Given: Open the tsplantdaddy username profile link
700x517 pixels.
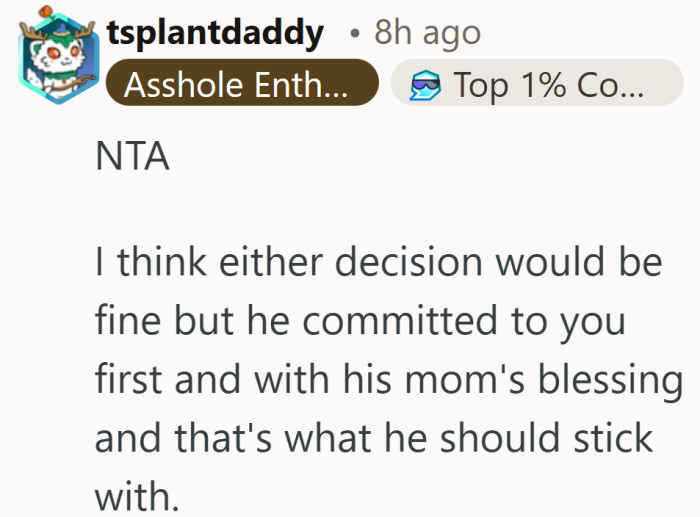Looking at the screenshot, I should click(x=214, y=34).
